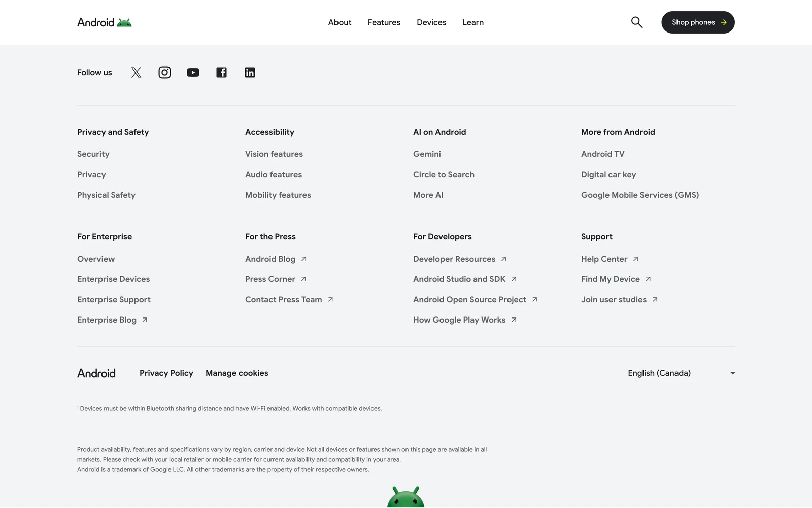The height and width of the screenshot is (508, 812).
Task: Open the Facebook social icon
Action: click(x=221, y=73)
